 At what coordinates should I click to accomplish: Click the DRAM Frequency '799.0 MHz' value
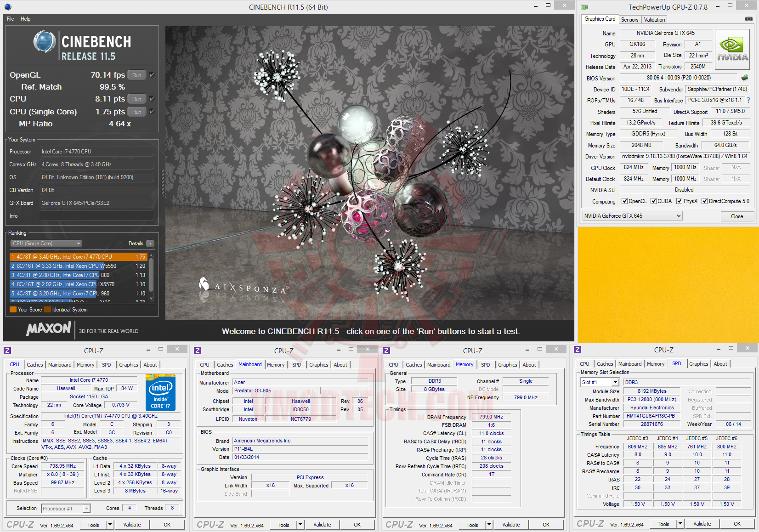[491, 417]
